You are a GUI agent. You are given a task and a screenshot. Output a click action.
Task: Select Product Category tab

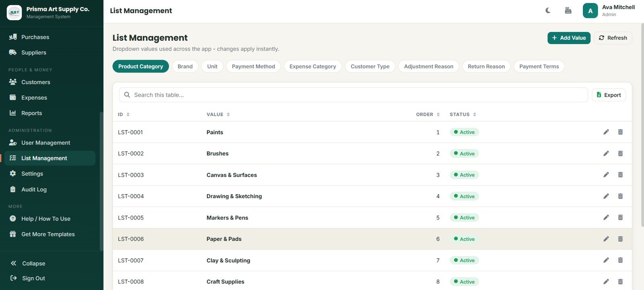pos(140,66)
